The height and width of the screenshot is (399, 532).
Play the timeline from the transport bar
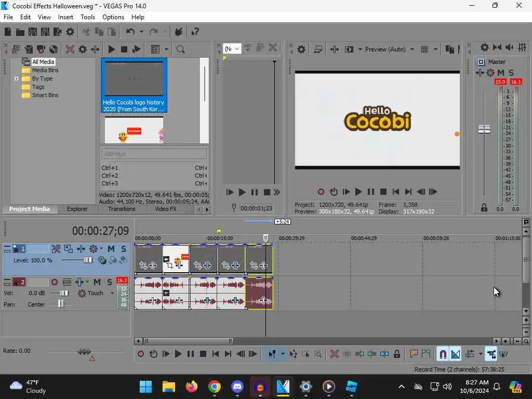[178, 354]
